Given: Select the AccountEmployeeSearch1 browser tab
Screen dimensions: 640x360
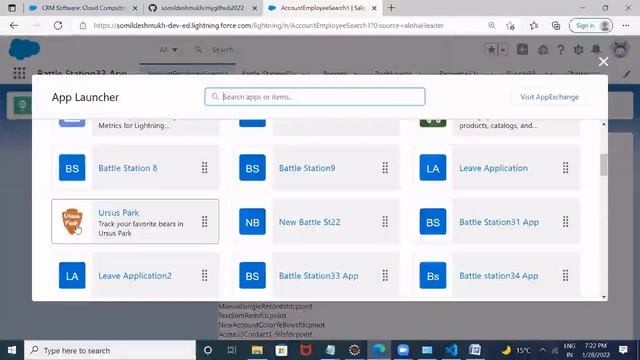Looking at the screenshot, I should [x=322, y=8].
